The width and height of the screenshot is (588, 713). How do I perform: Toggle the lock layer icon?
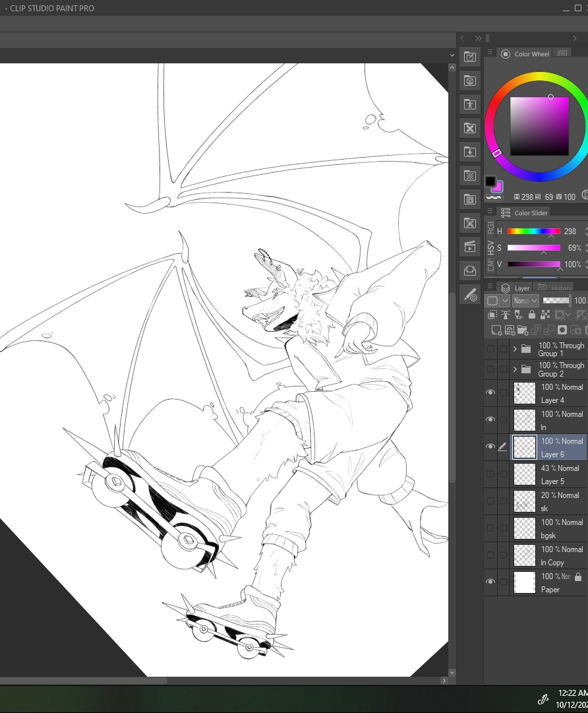tap(532, 315)
